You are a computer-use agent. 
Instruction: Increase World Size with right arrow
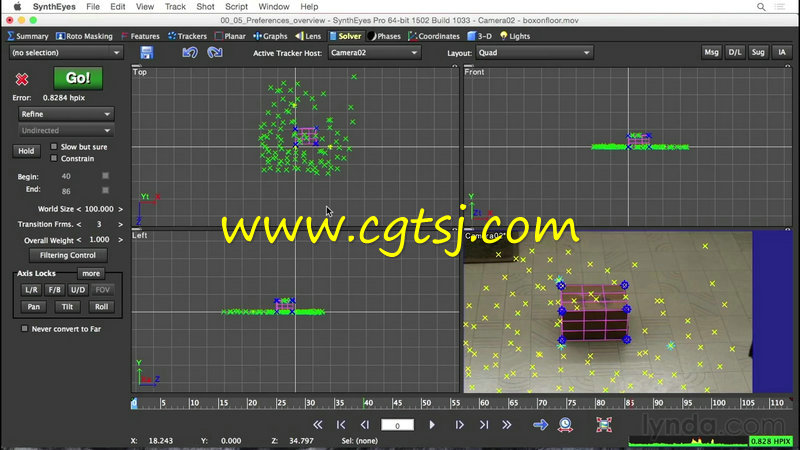tap(120, 209)
